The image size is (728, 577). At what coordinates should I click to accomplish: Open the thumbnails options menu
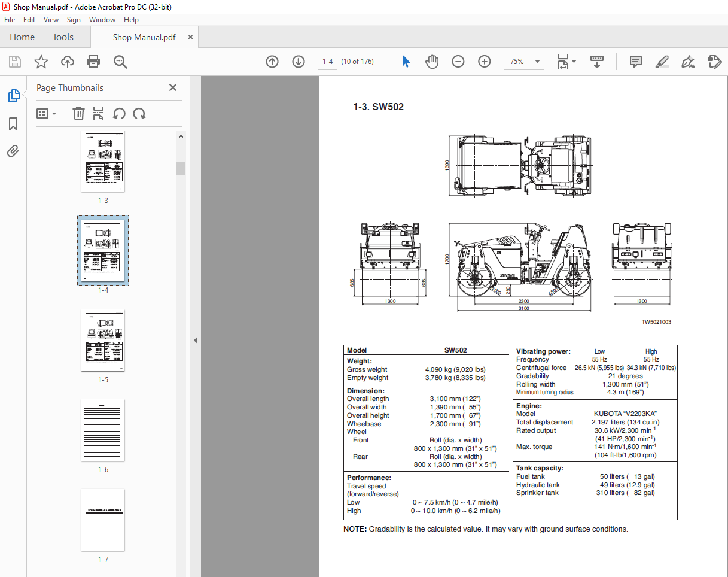(x=47, y=113)
